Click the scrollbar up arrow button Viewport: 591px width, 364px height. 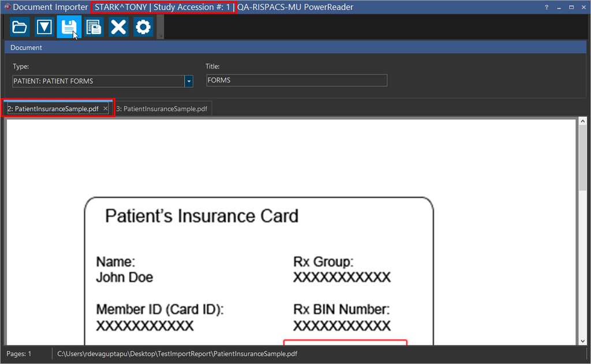(582, 122)
